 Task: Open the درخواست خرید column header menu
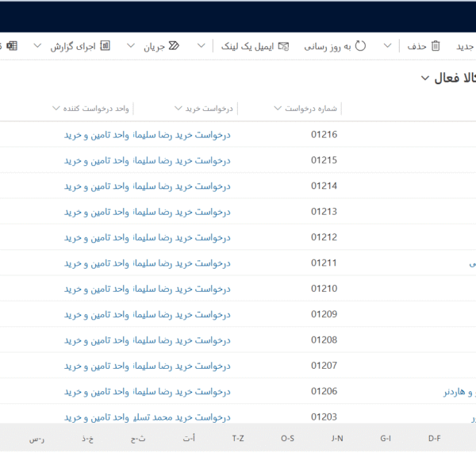tap(178, 109)
